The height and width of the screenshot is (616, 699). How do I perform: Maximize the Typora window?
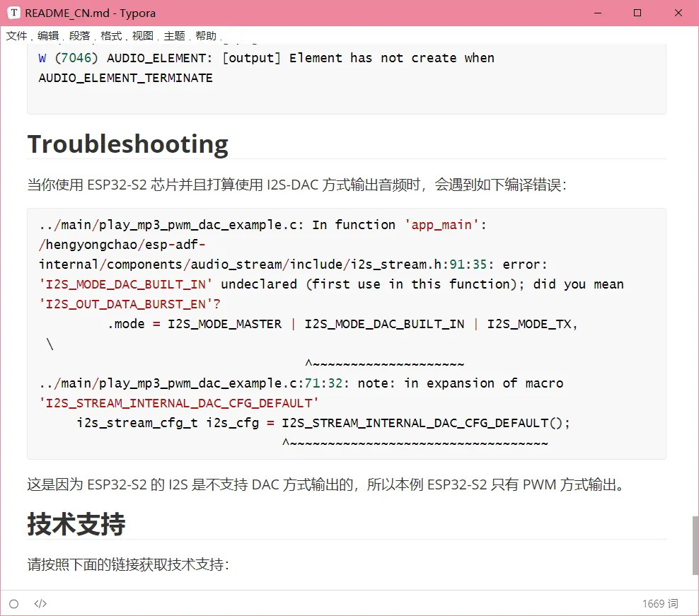coord(637,13)
